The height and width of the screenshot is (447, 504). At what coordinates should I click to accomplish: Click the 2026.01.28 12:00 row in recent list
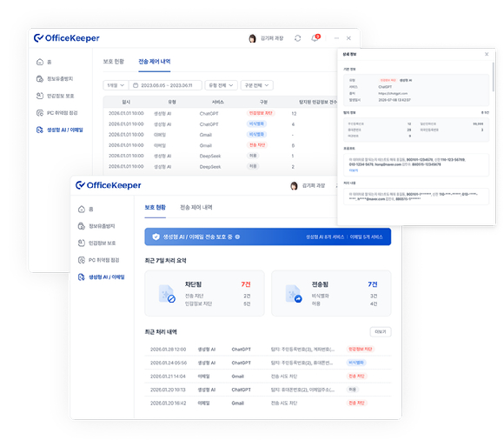pos(268,349)
